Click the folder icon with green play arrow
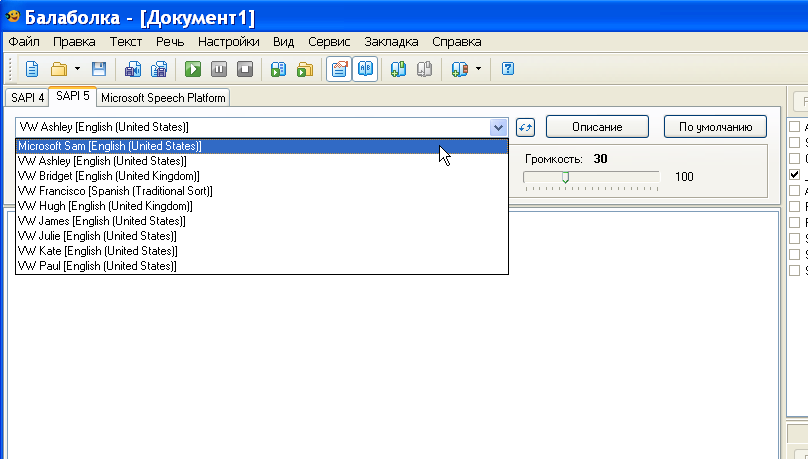This screenshot has width=808, height=459. tap(305, 69)
